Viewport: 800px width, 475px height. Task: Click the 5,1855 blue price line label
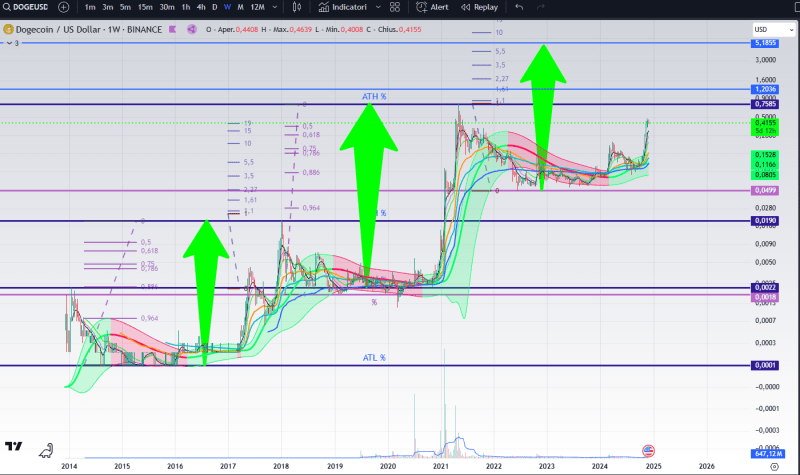point(766,44)
